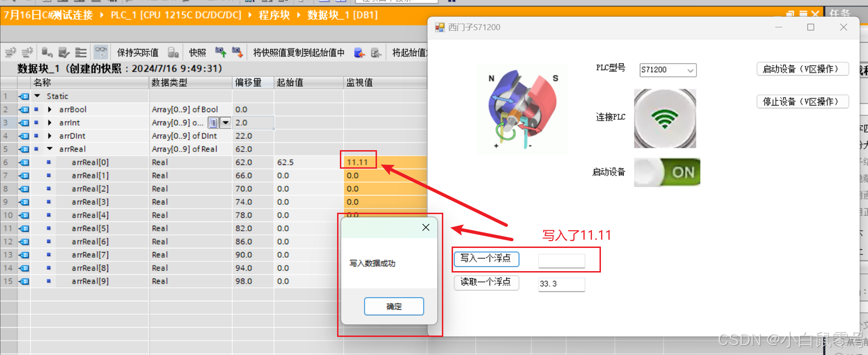Click the tag icon in the arrReal[7] row
The width and height of the screenshot is (868, 355).
point(24,255)
